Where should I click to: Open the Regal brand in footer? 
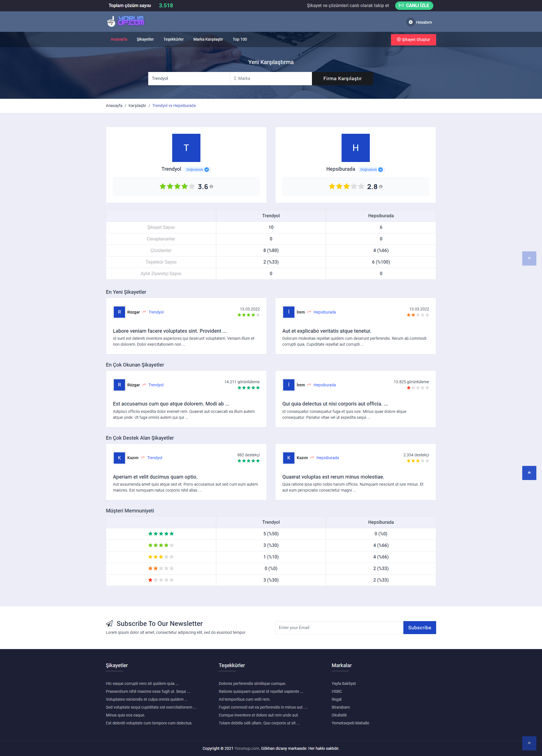336,700
